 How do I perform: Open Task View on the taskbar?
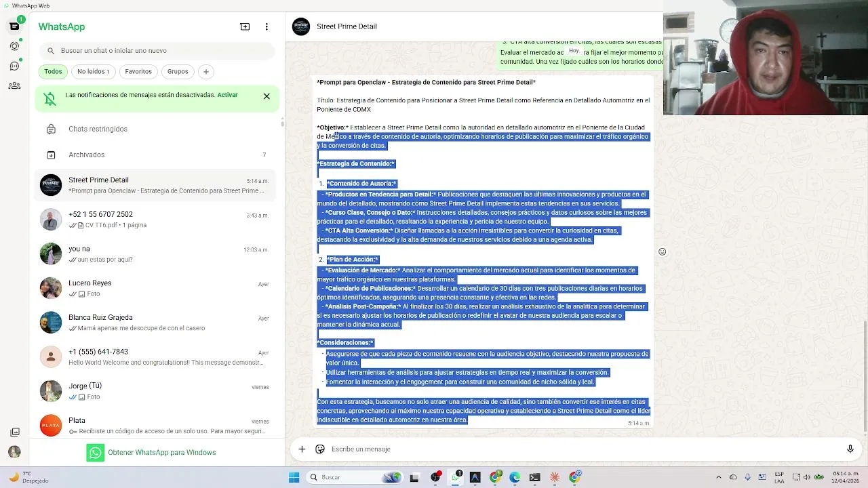point(414,477)
